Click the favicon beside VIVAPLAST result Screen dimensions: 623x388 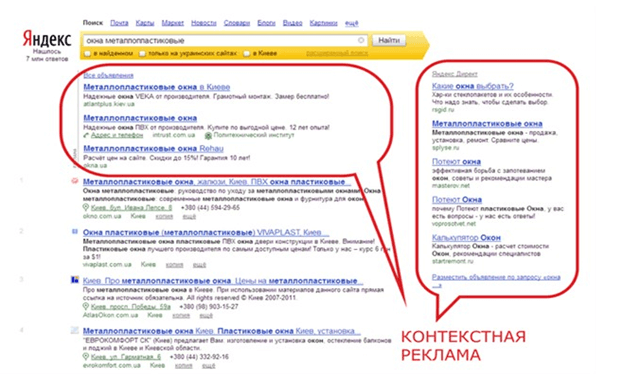(74, 232)
